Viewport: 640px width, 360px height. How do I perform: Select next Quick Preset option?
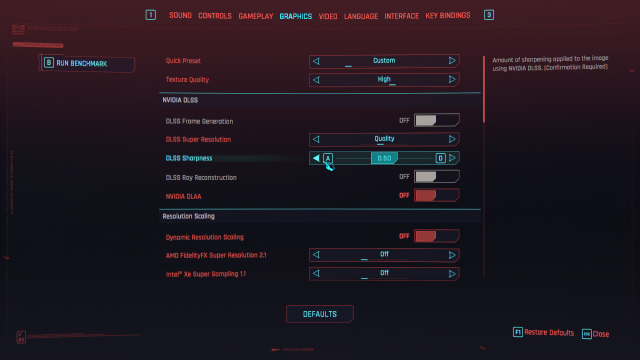[x=452, y=61]
